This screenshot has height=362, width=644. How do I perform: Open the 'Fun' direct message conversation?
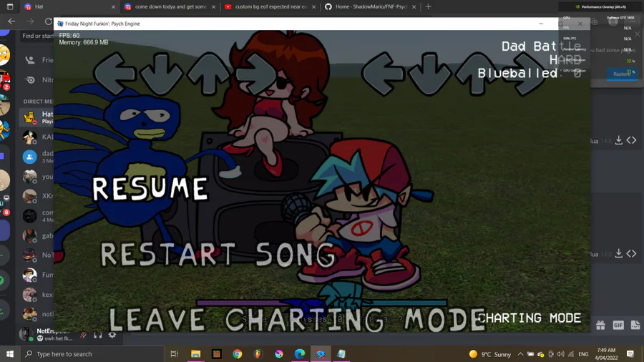38,275
